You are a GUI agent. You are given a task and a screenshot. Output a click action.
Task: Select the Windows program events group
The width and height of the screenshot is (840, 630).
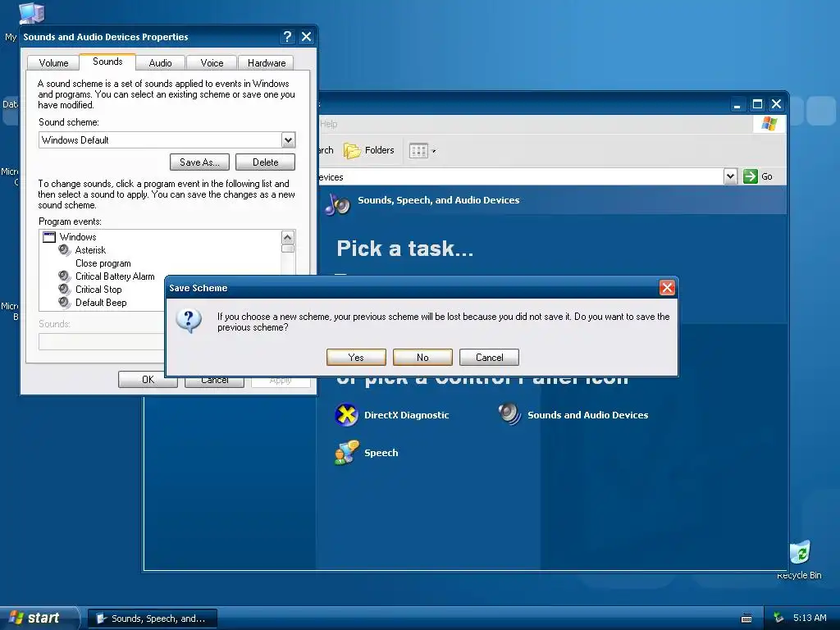pyautogui.click(x=78, y=237)
